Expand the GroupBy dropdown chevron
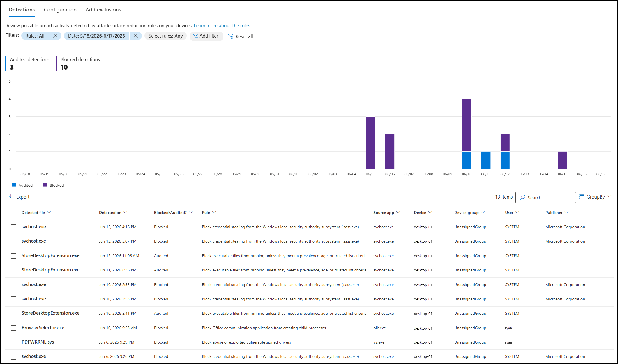This screenshot has width=618, height=364. [x=609, y=197]
